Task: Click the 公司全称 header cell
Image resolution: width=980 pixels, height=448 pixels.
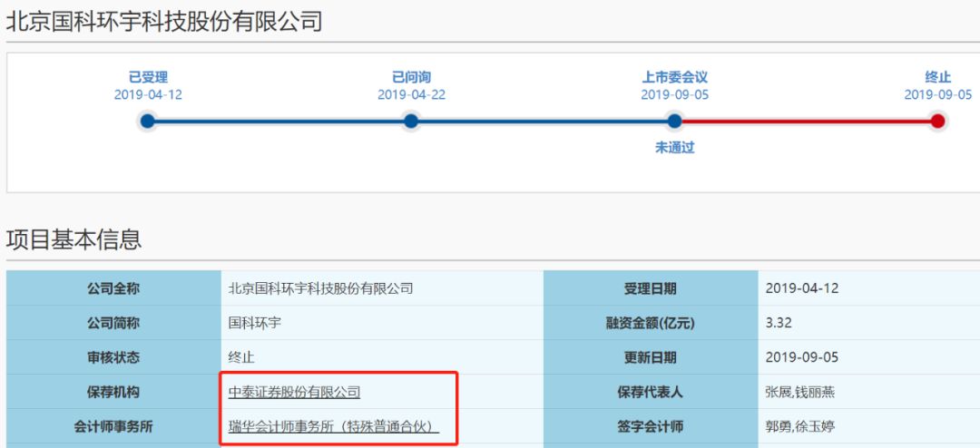Action: (113, 288)
